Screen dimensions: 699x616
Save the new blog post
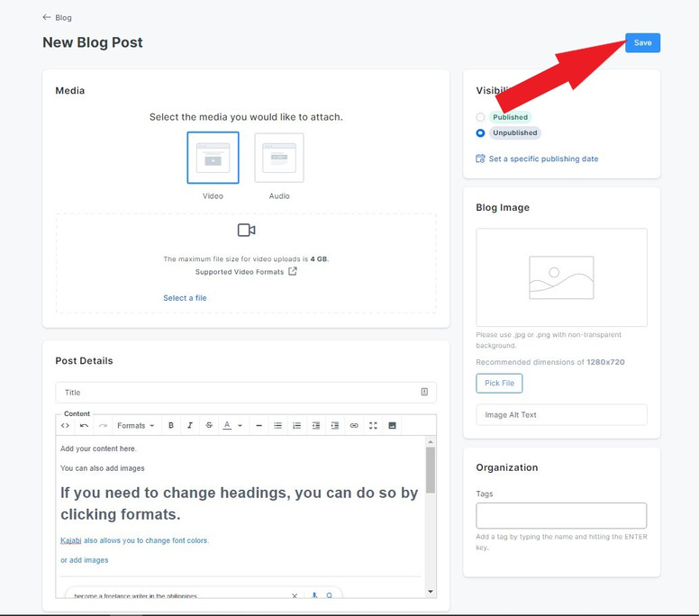point(642,43)
